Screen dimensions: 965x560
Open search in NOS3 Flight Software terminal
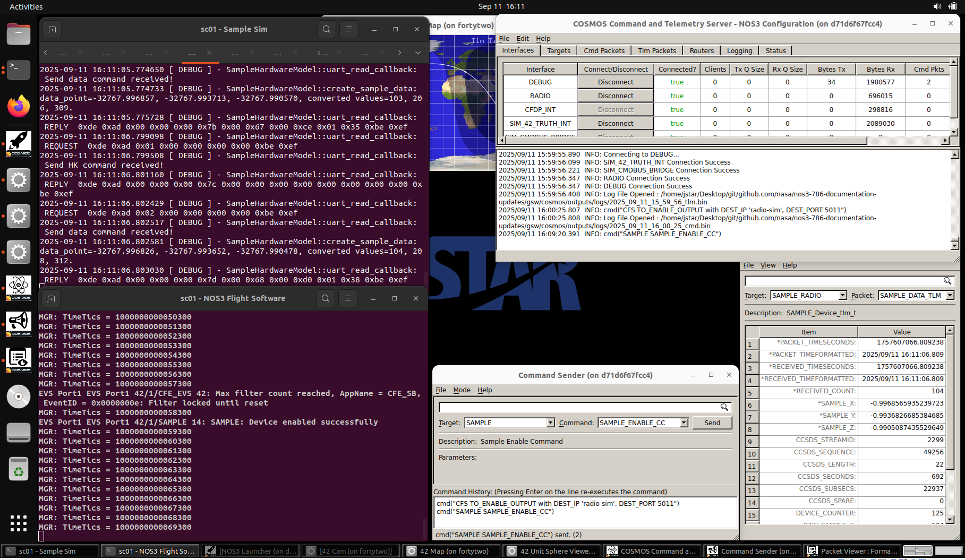[326, 298]
